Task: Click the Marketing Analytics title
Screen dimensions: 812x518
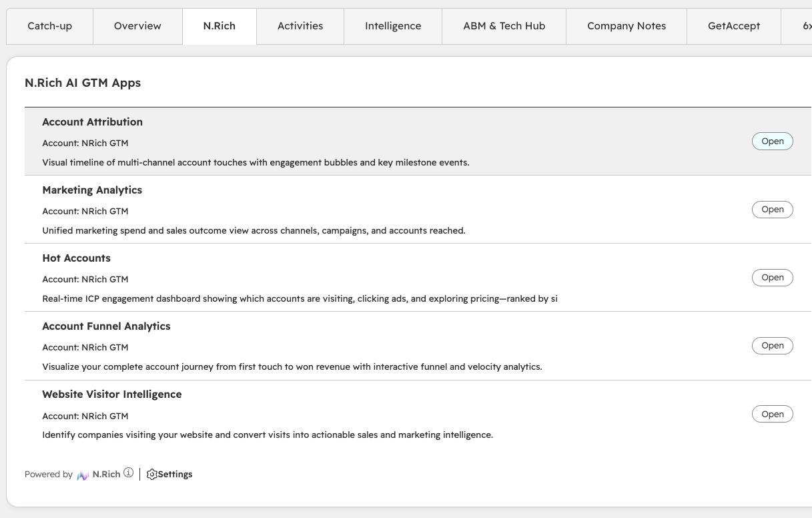Action: coord(92,190)
